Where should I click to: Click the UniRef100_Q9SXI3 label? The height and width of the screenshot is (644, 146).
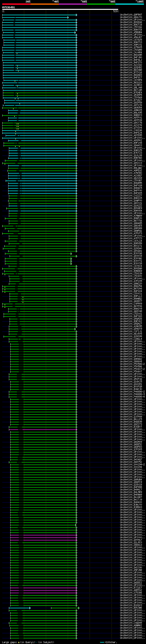point(131,163)
